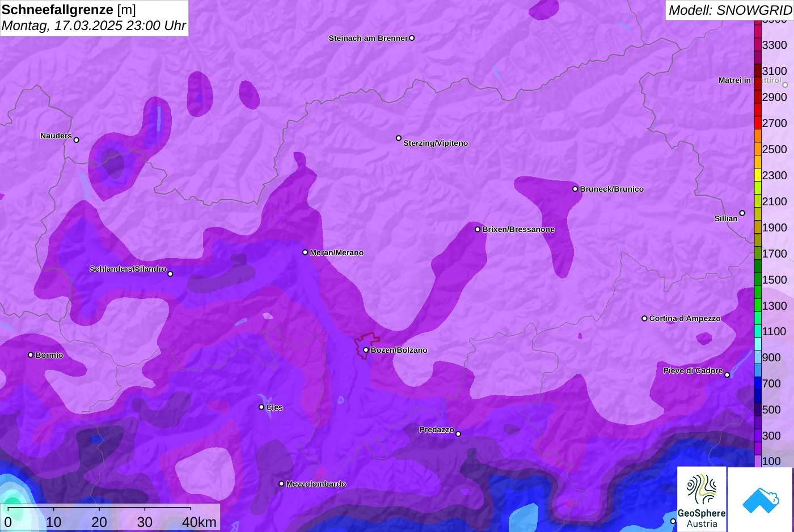Click the Bormio marker dot
The image size is (794, 532).
pyautogui.click(x=31, y=355)
